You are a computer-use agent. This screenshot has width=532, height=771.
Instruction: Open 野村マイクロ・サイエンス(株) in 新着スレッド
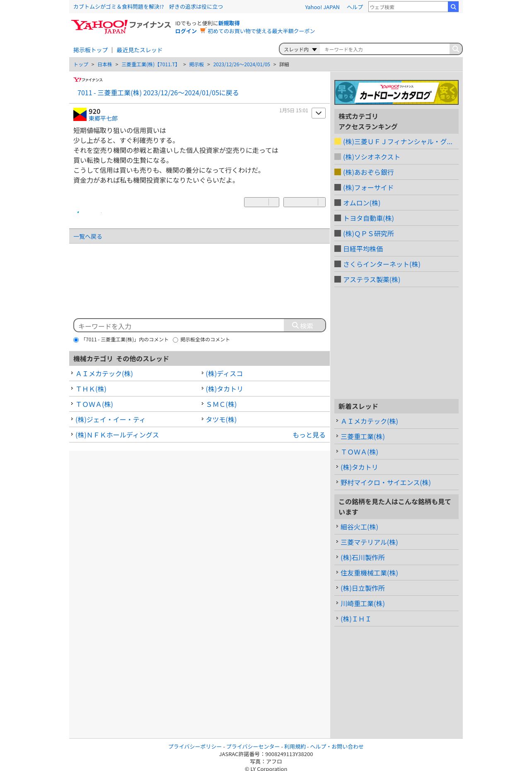pyautogui.click(x=386, y=483)
